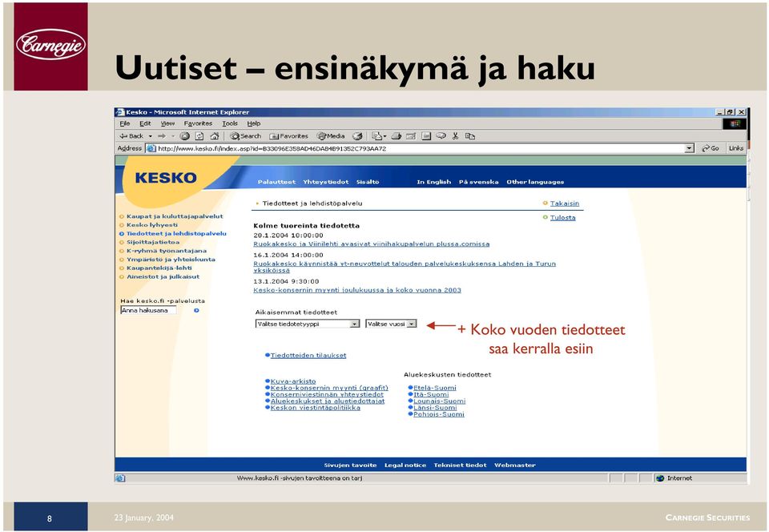
Task: Click the Forward arrow button
Action: [x=161, y=136]
